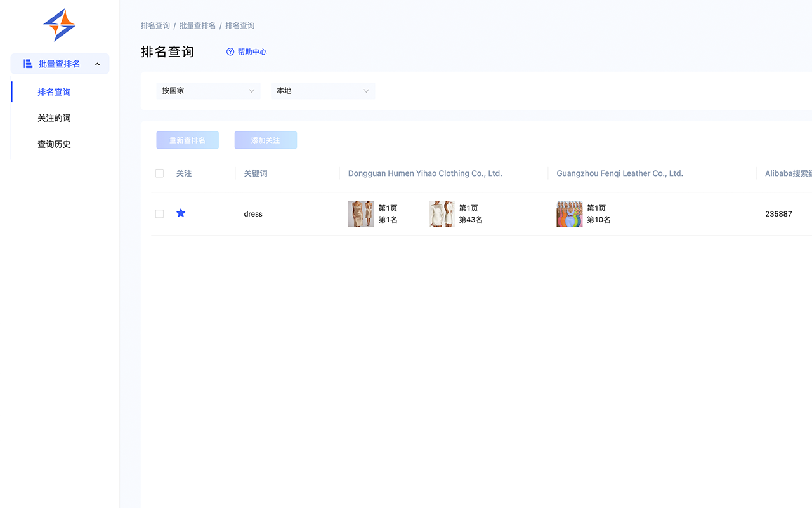Image resolution: width=812 pixels, height=508 pixels.
Task: Select 关注的词 in the sidebar
Action: [54, 117]
